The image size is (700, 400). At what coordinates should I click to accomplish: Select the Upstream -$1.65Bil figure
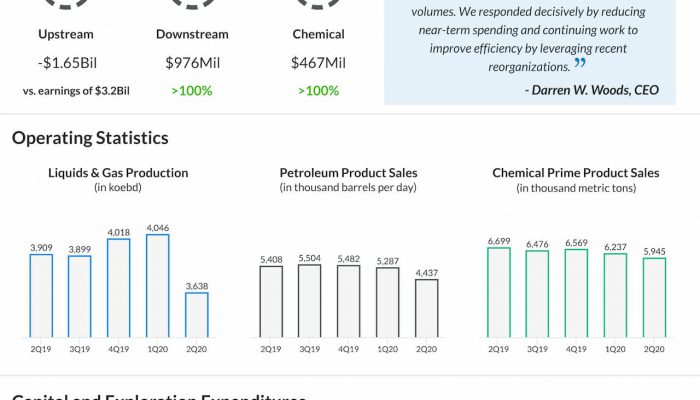[67, 63]
